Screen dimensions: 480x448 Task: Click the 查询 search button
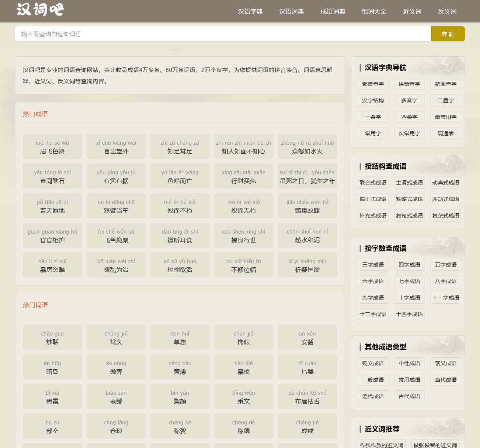(x=447, y=34)
